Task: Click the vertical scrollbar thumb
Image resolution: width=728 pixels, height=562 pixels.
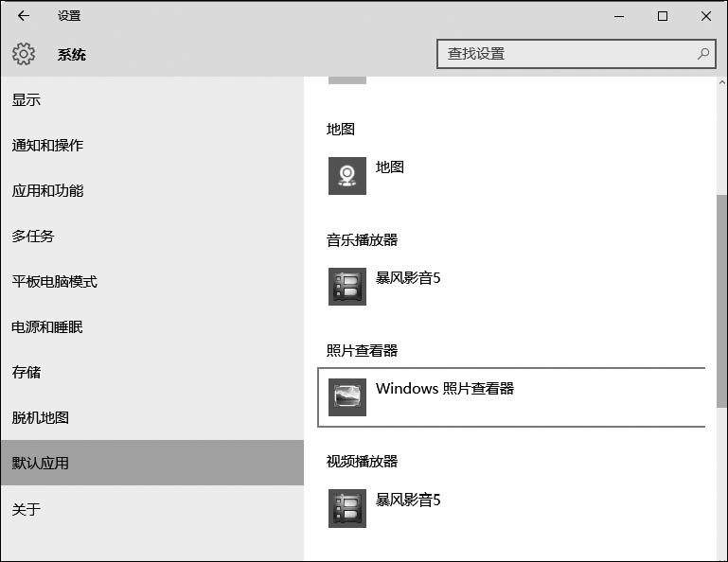Action: [x=722, y=301]
